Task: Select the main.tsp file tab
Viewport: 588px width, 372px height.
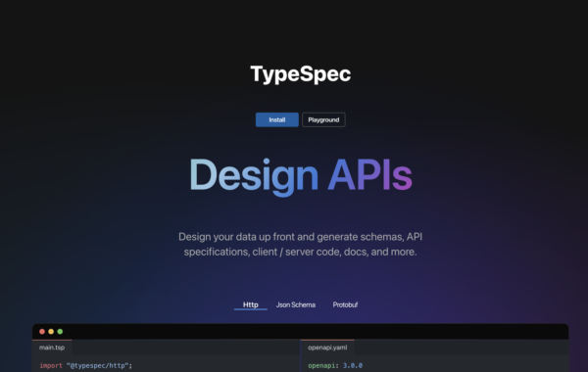Action: point(52,348)
